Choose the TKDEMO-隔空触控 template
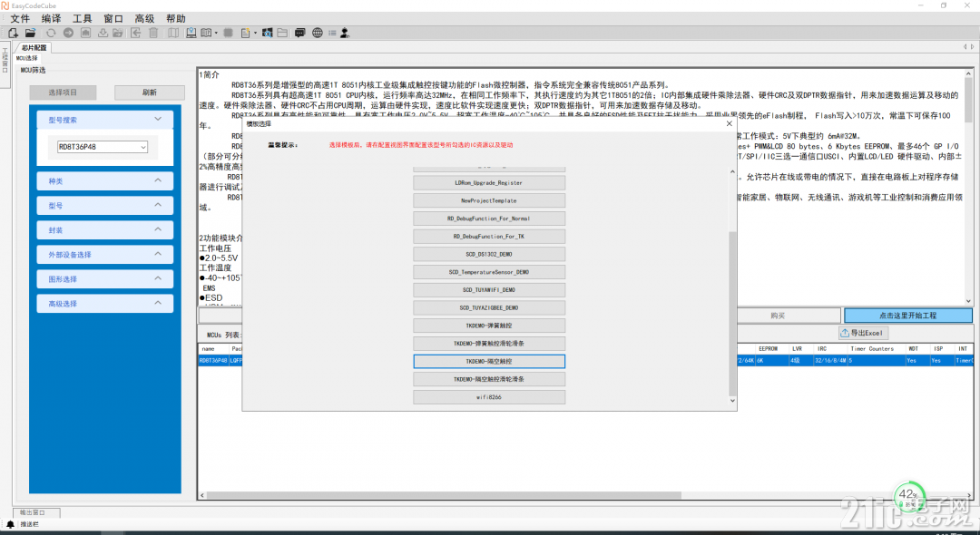Screen dimensions: 980x535 coord(489,361)
